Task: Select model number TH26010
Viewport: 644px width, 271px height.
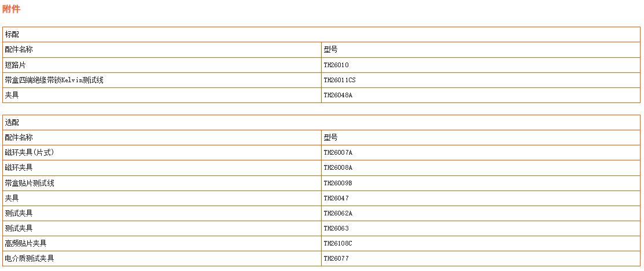Action: pos(336,65)
